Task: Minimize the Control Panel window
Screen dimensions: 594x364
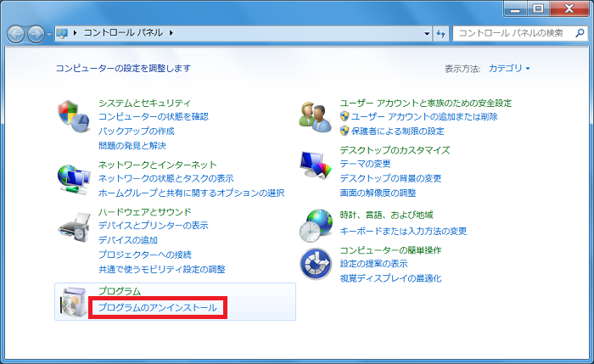Action: (515, 9)
